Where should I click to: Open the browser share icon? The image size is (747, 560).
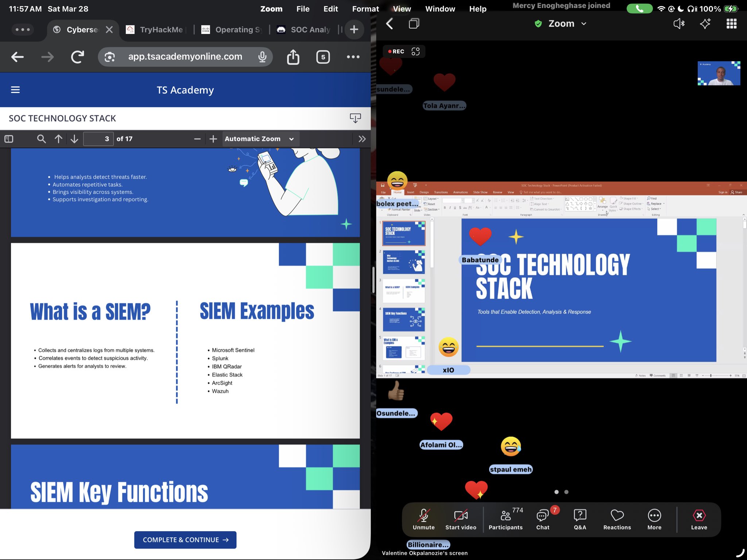coord(293,57)
